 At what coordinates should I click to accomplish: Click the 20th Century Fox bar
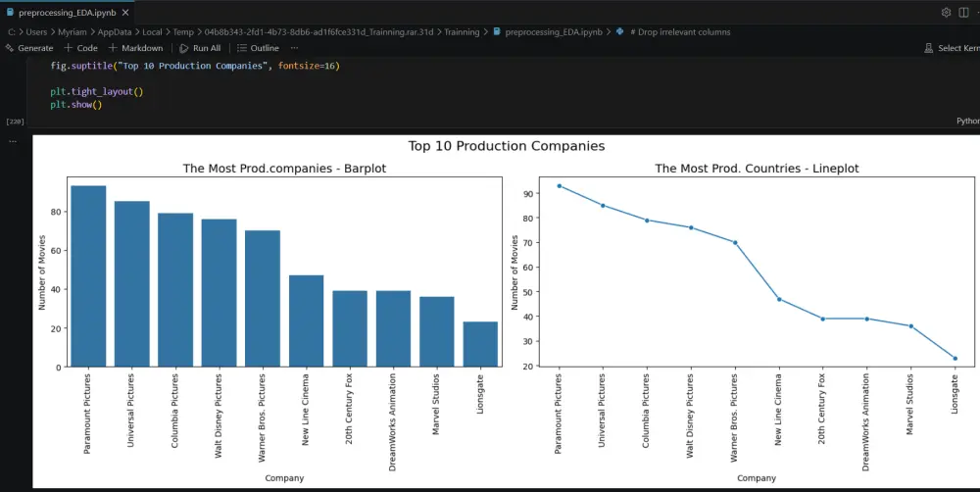[350, 328]
